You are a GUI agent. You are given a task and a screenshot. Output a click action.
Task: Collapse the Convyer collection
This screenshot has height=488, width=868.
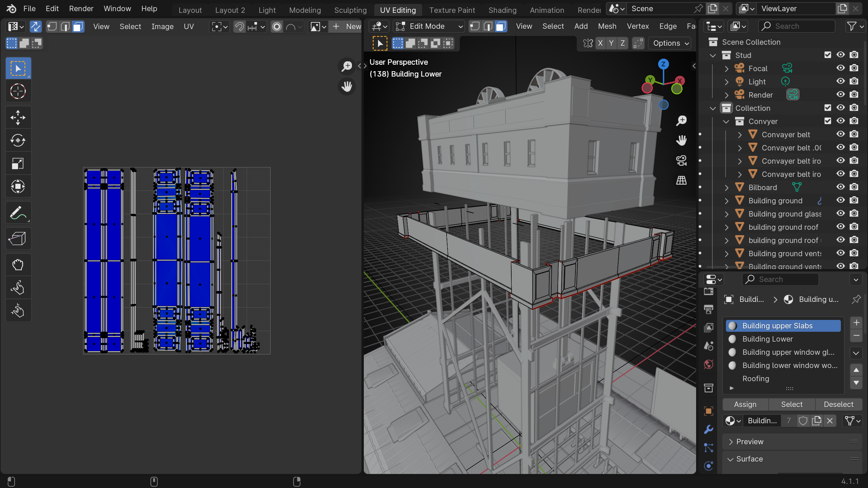point(726,121)
